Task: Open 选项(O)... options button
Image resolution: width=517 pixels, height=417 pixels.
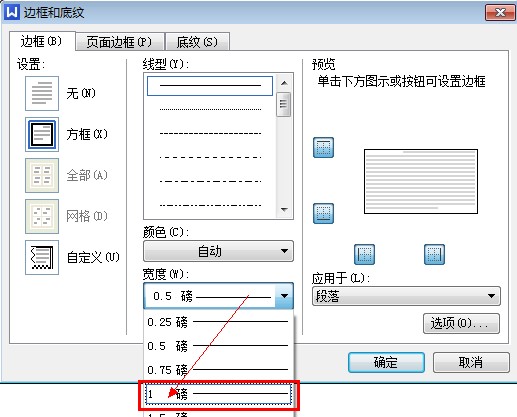Action: pos(461,323)
